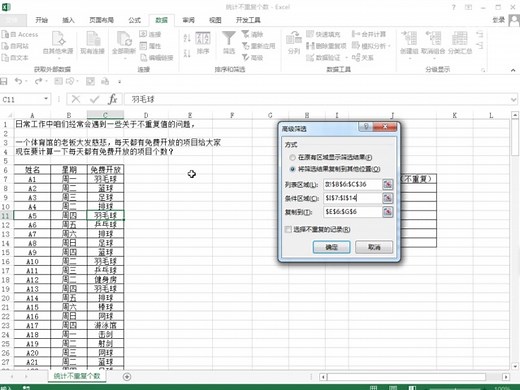520x390 pixels.
Task: Click the Copy to input field
Action: point(353,212)
